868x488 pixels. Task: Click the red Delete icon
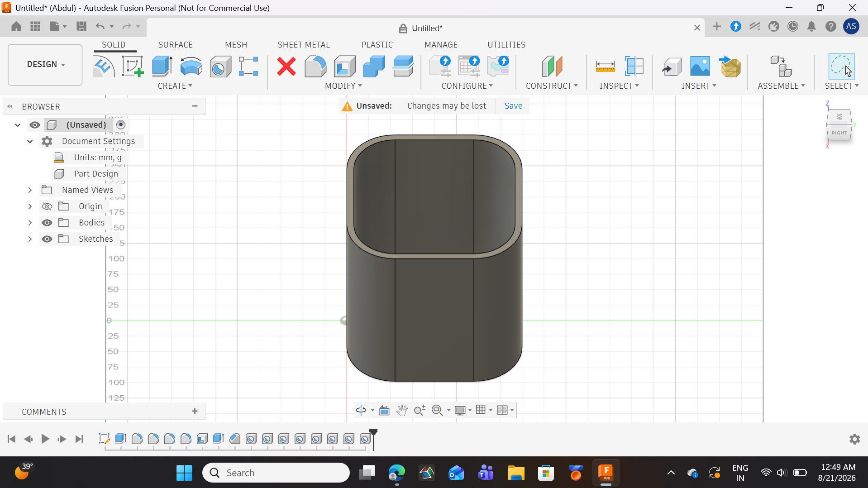pos(286,67)
